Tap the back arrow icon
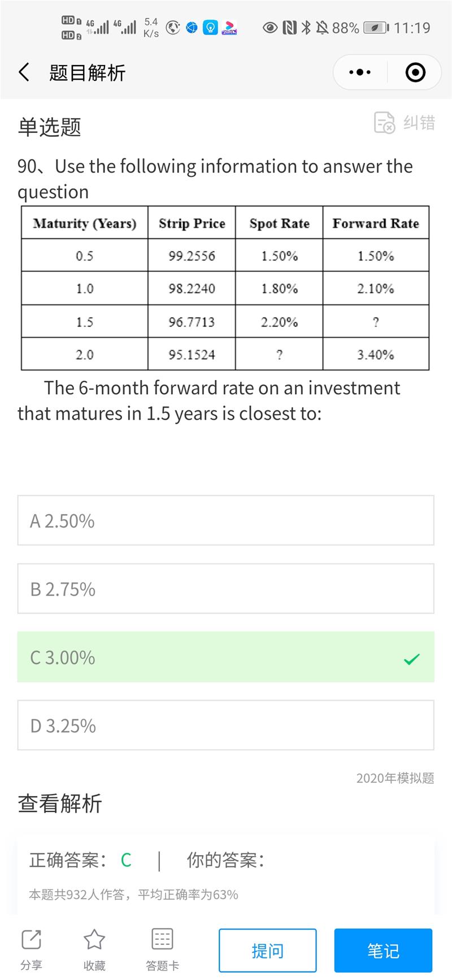The width and height of the screenshot is (452, 980). [24, 72]
